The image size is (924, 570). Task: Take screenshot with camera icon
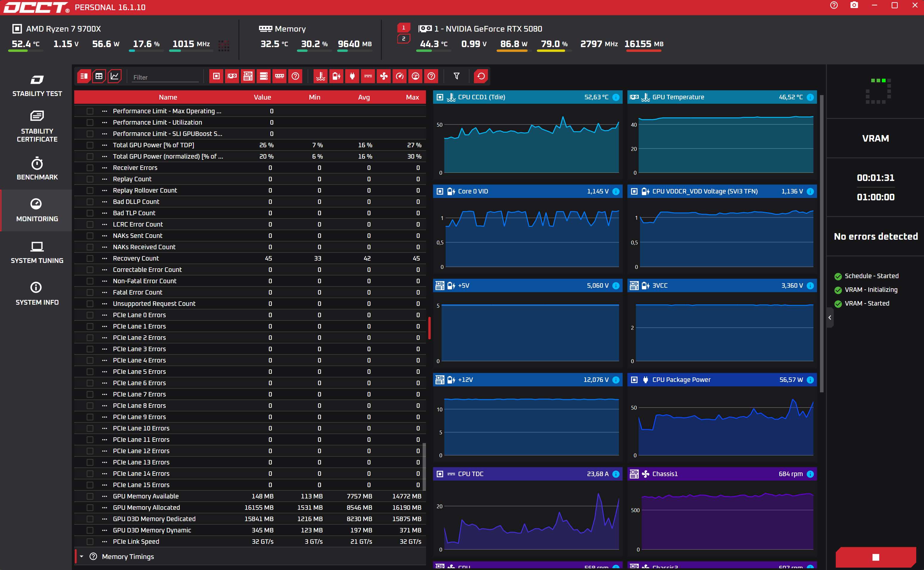click(854, 5)
